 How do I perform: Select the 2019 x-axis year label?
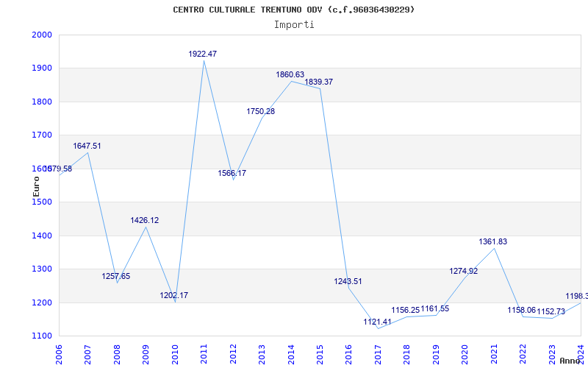coord(436,355)
